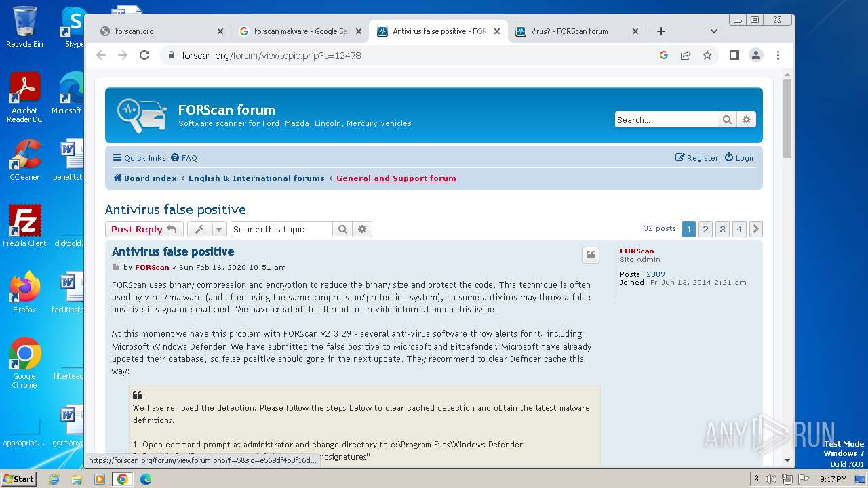Click the Antivirus false positive topic title
868x488 pixels.
click(176, 209)
